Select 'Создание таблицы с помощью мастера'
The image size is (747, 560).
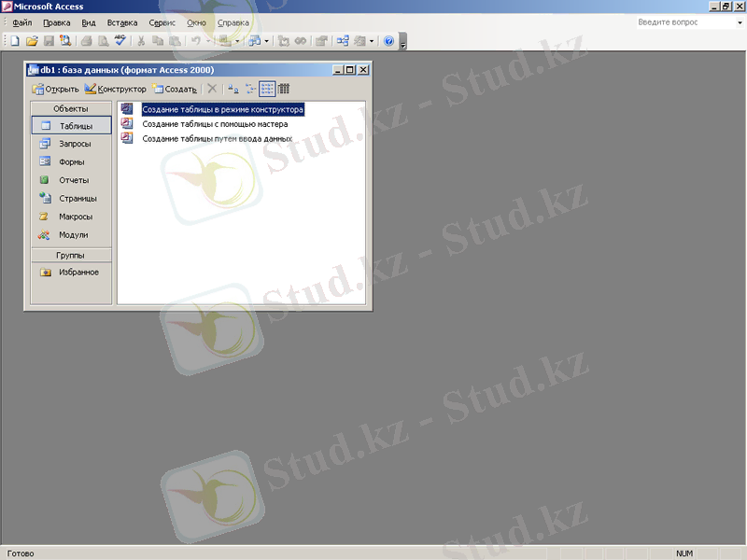coord(215,124)
